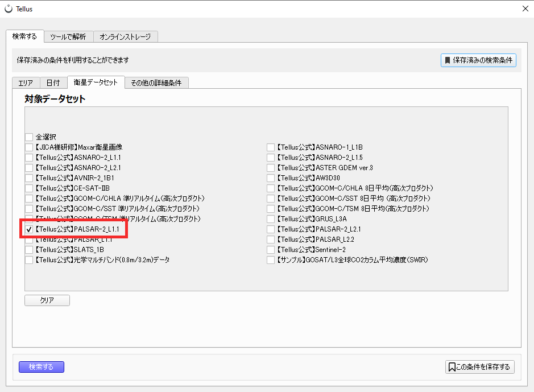Open the オンラインストレージ tab
This screenshot has width=534, height=392.
click(x=125, y=37)
